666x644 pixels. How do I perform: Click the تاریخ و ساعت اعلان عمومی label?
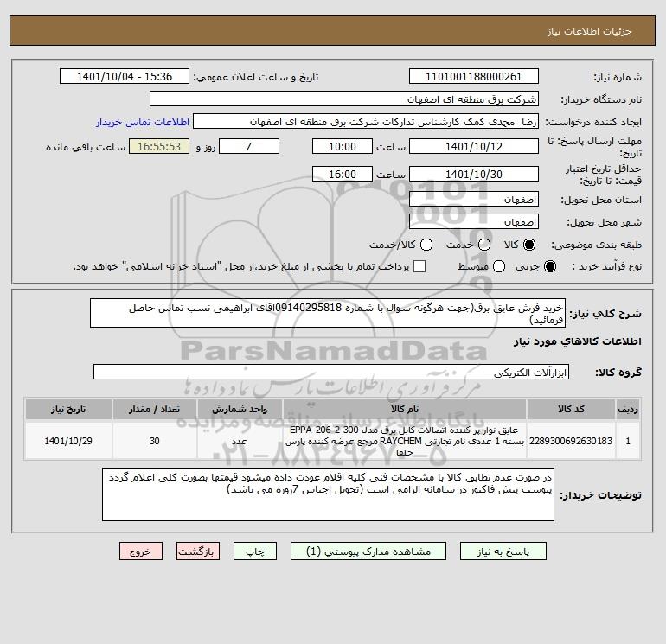[256, 77]
